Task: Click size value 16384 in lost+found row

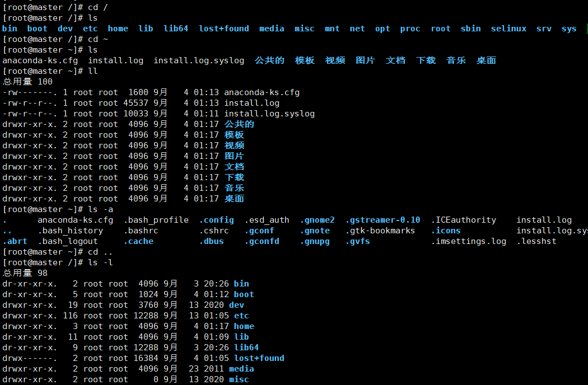Action: [146, 358]
